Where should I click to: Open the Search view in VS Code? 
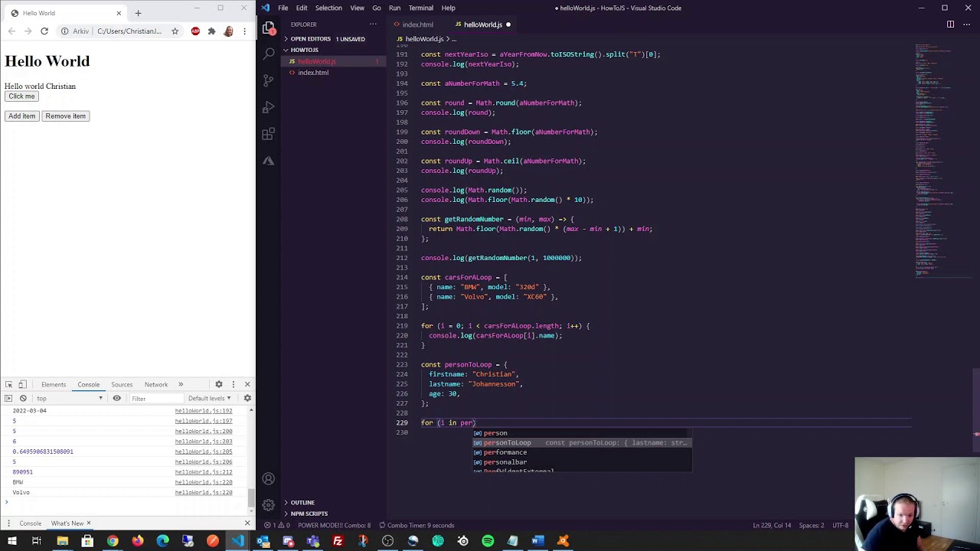(269, 54)
